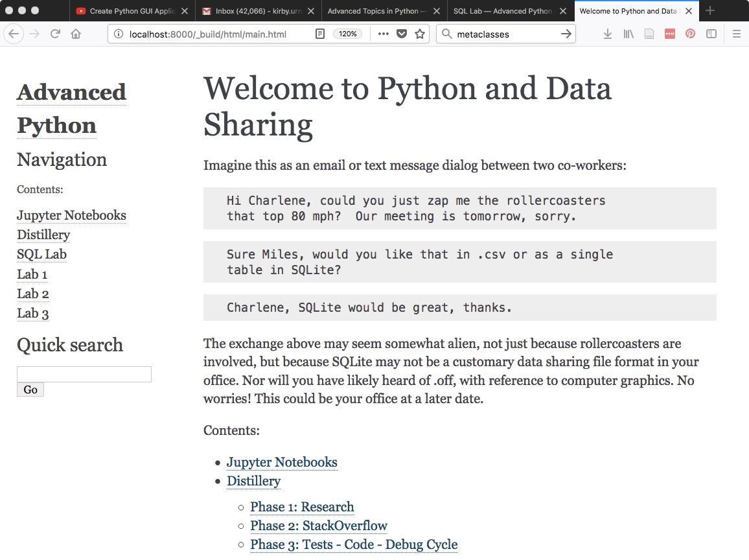Follow the Jupyter Notebooks link in page contents

[282, 462]
